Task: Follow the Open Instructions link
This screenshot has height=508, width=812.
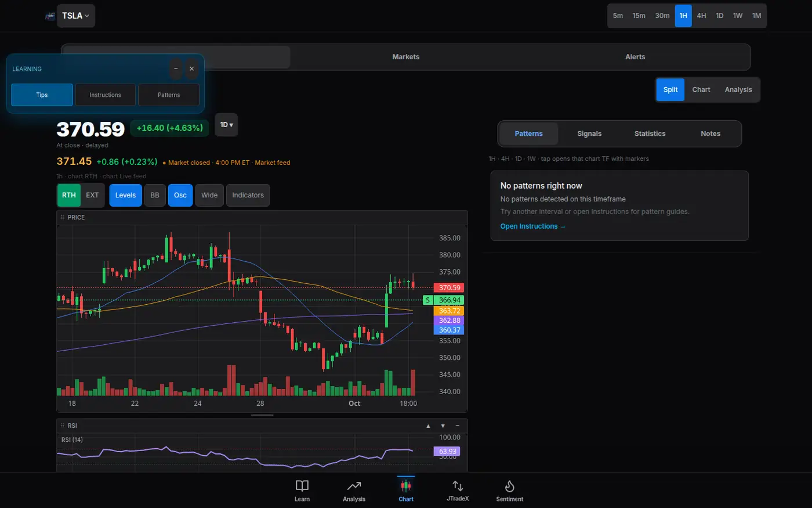Action: (532, 226)
